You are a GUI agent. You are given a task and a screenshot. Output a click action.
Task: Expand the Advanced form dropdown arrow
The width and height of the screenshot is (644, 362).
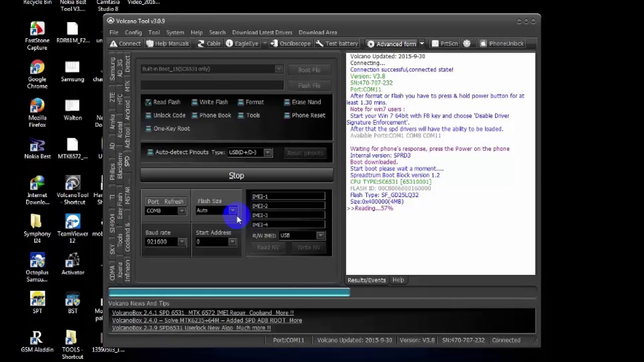tap(422, 44)
